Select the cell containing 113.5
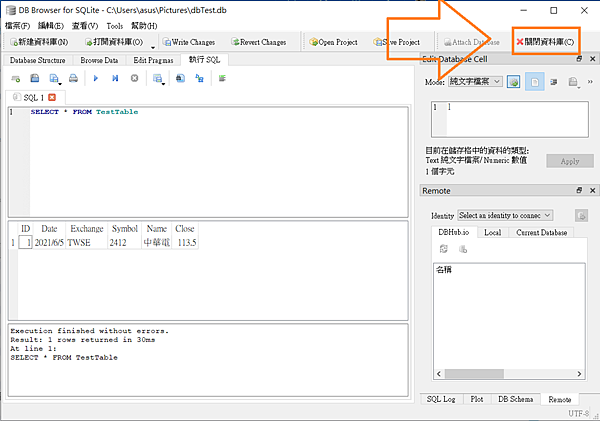600x421 pixels. pos(185,243)
